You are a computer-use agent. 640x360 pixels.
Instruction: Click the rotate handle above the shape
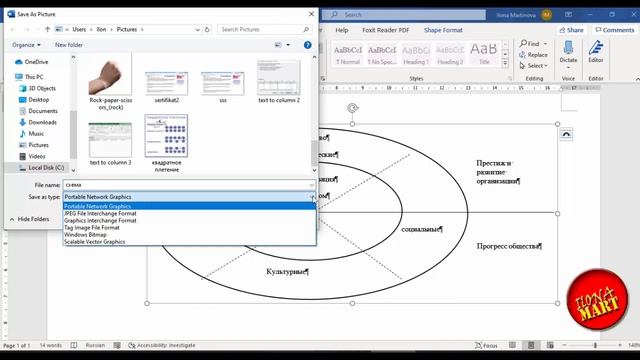pyautogui.click(x=353, y=108)
